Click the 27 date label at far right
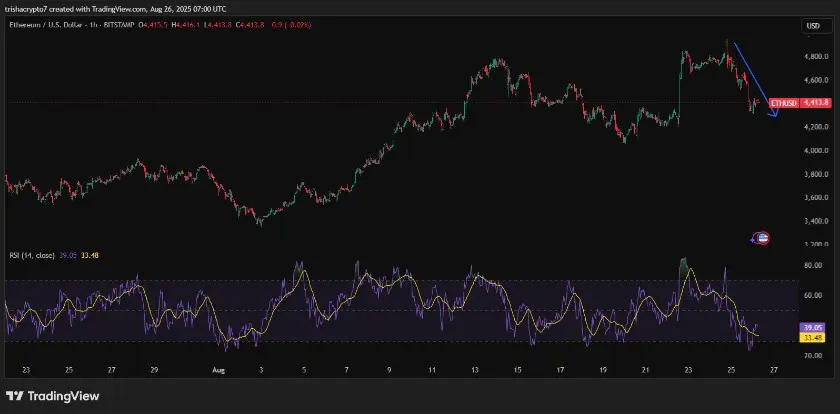 point(773,368)
